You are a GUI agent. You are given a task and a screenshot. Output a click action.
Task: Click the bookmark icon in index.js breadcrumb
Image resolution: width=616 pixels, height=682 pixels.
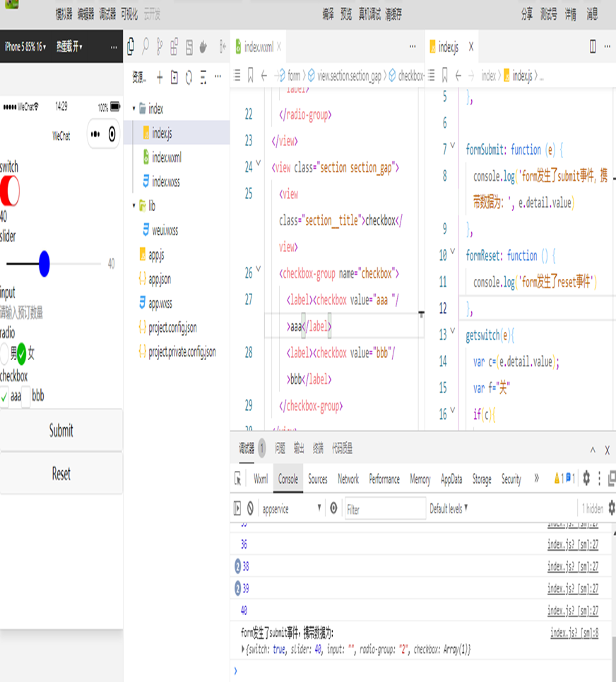tap(444, 76)
